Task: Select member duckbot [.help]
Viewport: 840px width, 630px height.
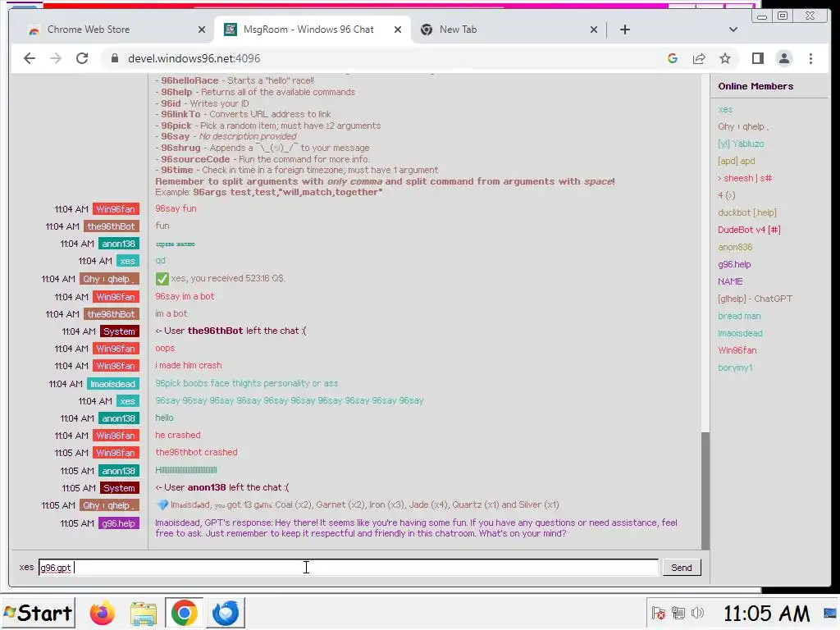Action: click(x=746, y=212)
